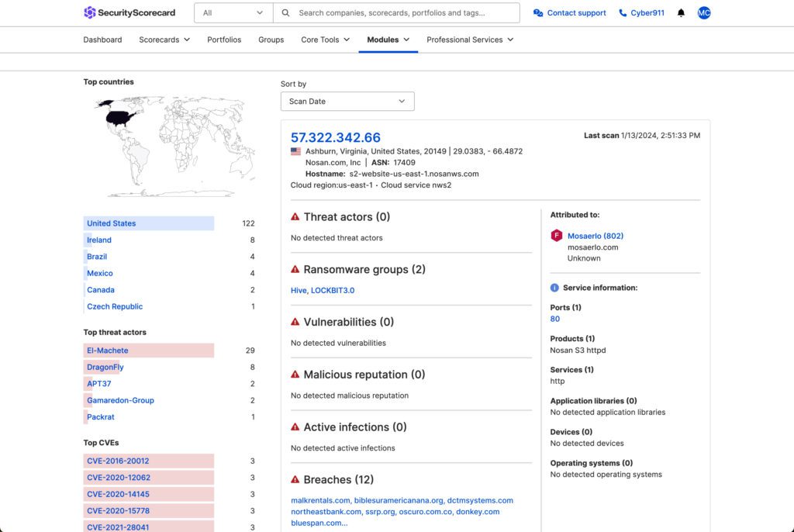Expand the Scorecards menu
The height and width of the screenshot is (532, 794).
164,40
